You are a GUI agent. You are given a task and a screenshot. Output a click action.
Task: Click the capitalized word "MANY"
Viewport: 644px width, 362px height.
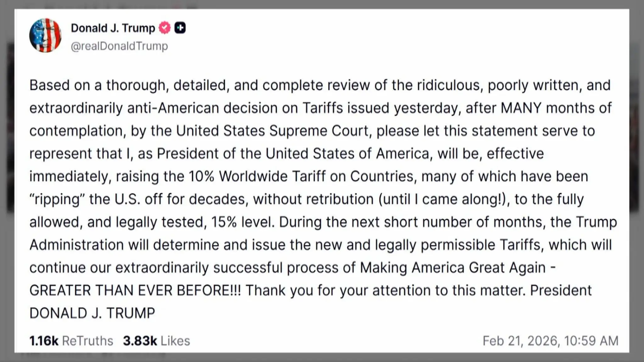pyautogui.click(x=521, y=108)
